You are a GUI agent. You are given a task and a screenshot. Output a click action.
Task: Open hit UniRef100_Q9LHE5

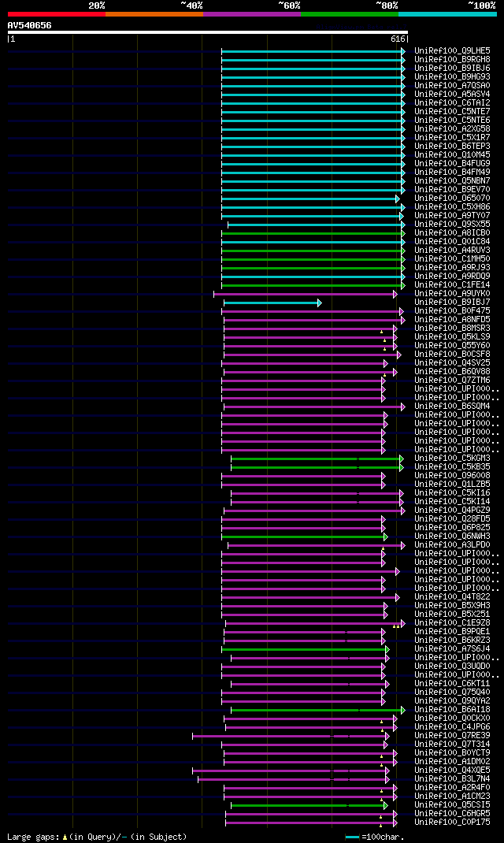tap(452, 51)
